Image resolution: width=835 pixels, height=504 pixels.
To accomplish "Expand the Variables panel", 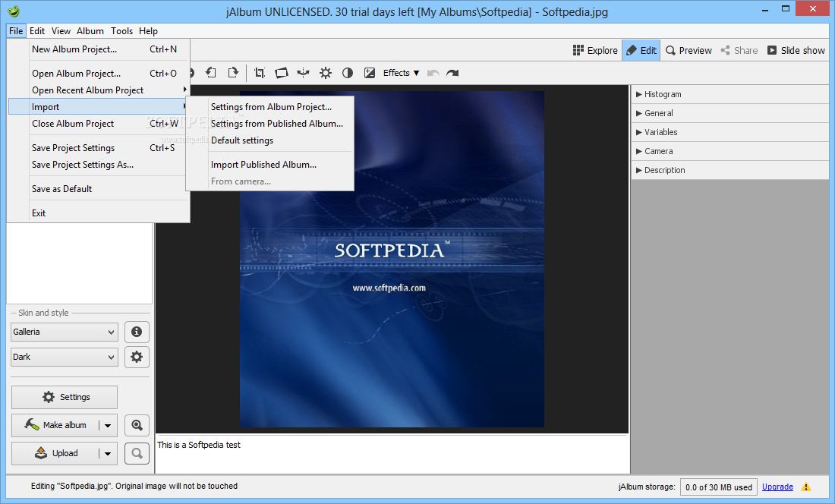I will [x=730, y=132].
